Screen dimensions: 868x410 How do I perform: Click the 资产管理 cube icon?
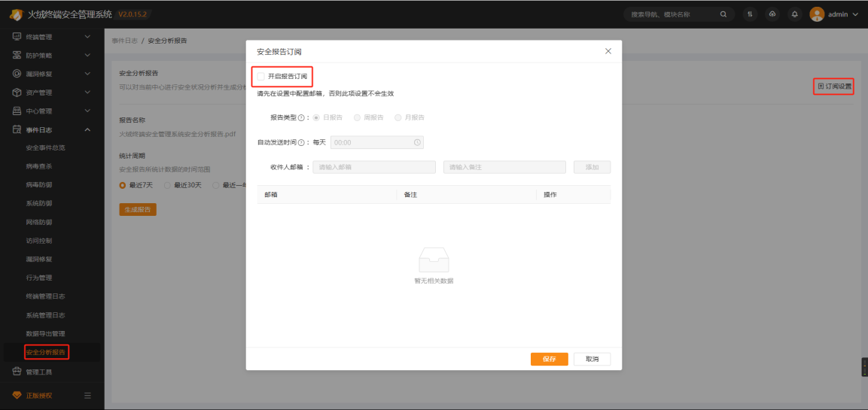pos(17,93)
